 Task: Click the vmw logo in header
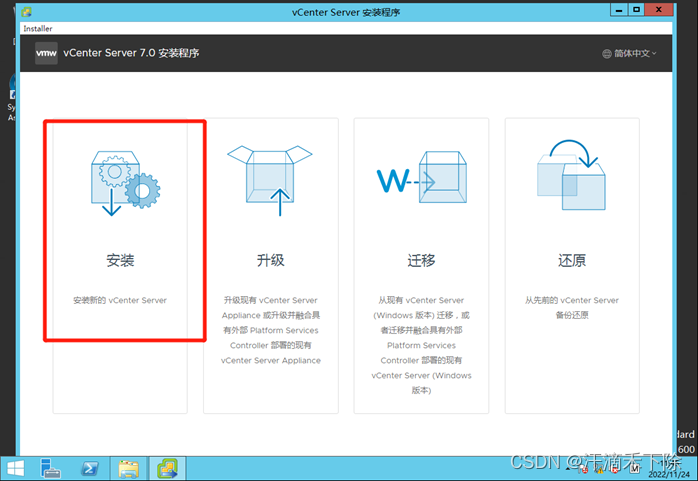(46, 53)
